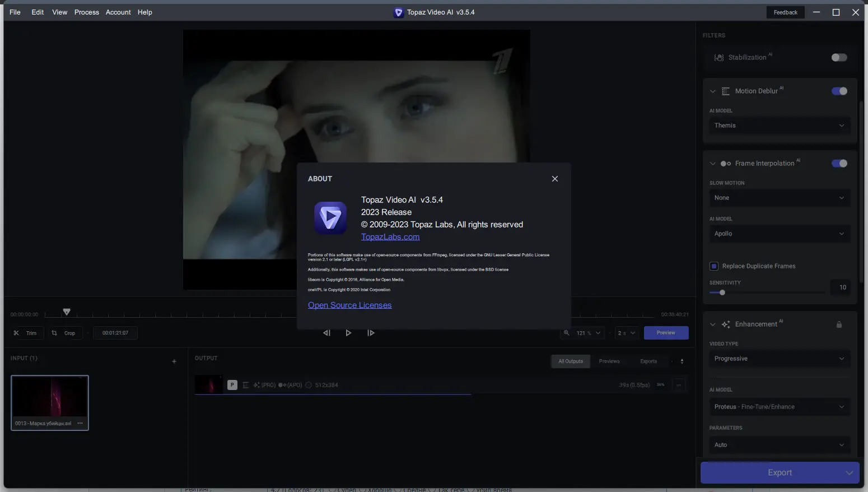Switch to the Exports tab
868x492 pixels.
click(648, 361)
